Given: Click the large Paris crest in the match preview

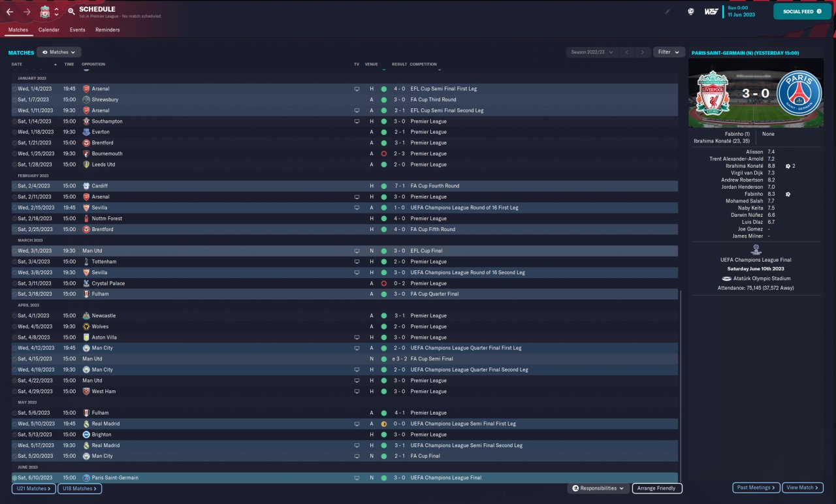Looking at the screenshot, I should 798,93.
